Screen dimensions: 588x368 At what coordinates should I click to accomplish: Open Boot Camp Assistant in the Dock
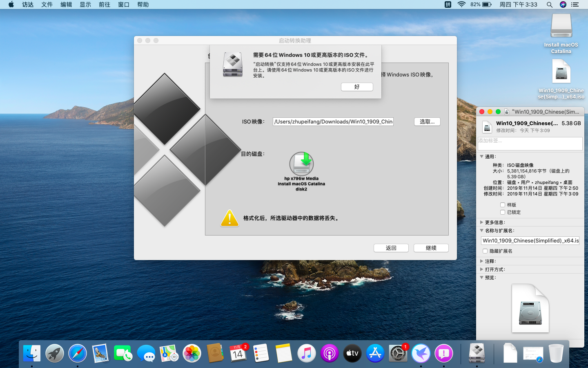click(x=477, y=353)
